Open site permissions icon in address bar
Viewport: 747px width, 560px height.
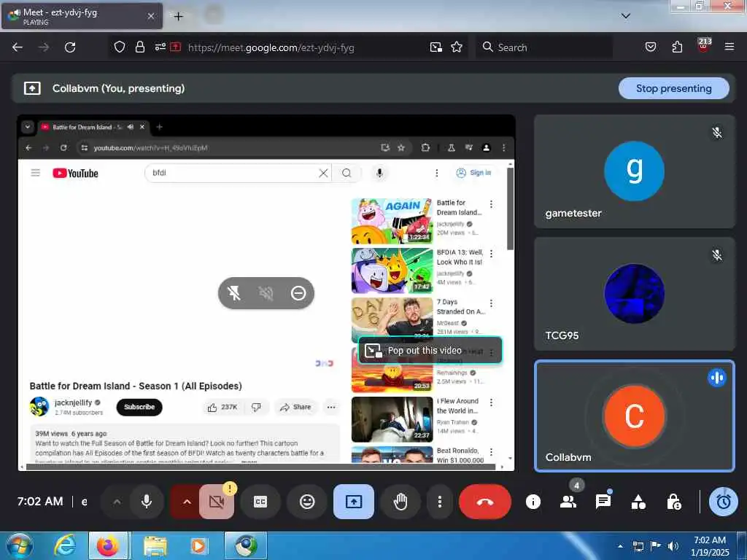160,47
